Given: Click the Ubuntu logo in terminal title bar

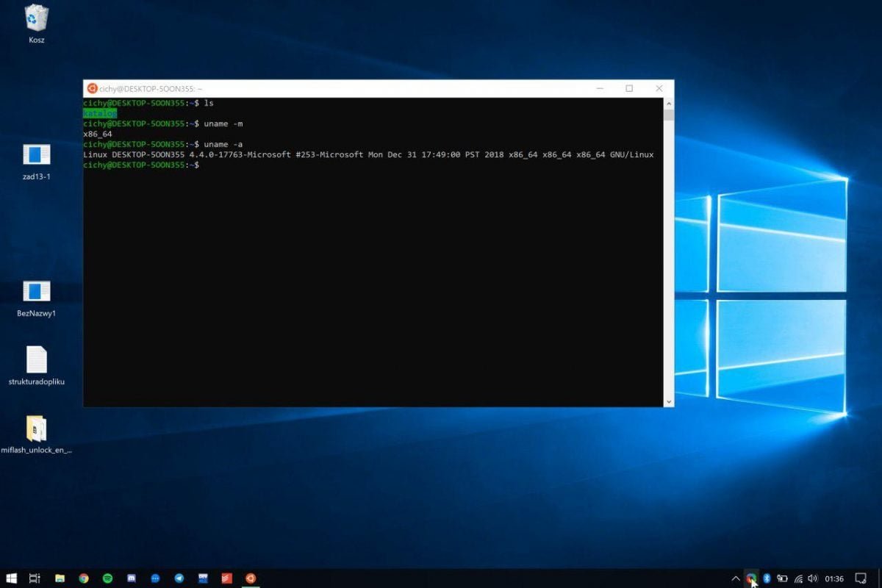Looking at the screenshot, I should pos(91,88).
